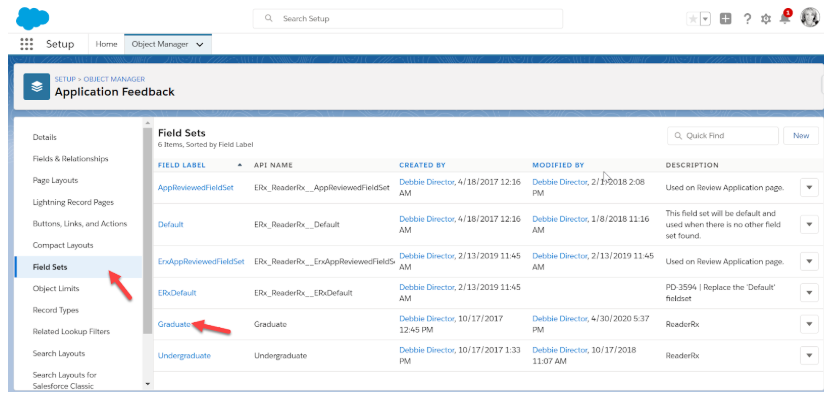Click the New field set button

(x=801, y=136)
